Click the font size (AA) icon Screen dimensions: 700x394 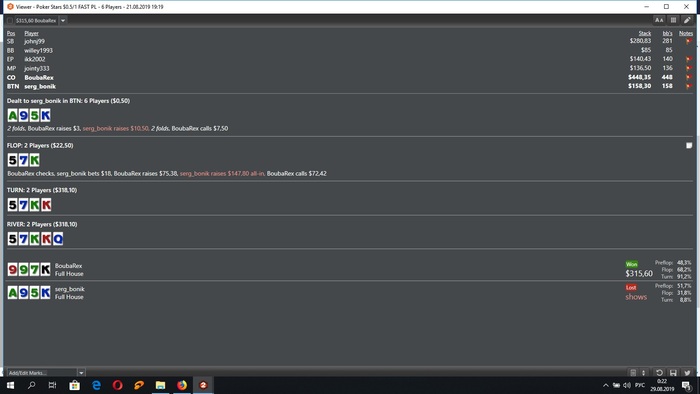tap(659, 20)
